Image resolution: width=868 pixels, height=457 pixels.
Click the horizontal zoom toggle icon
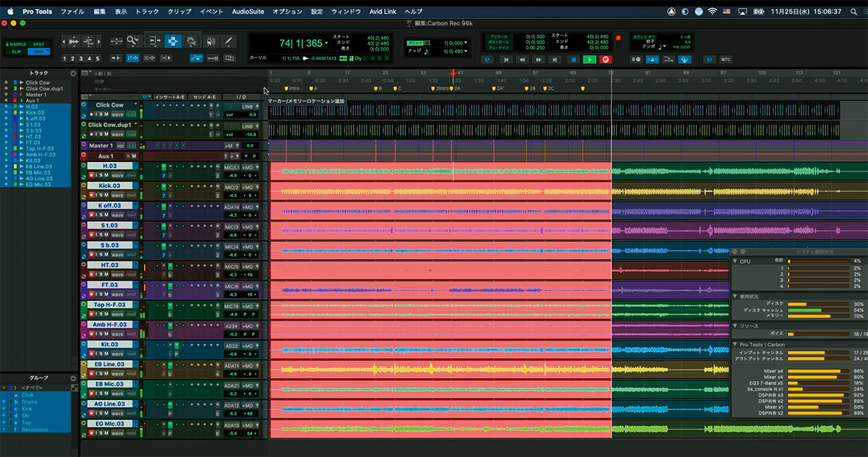116,41
